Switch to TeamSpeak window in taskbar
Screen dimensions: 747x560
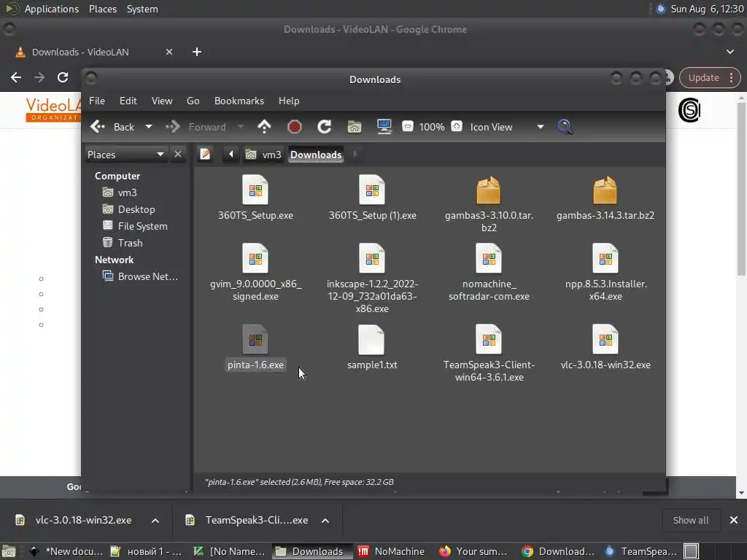point(641,551)
